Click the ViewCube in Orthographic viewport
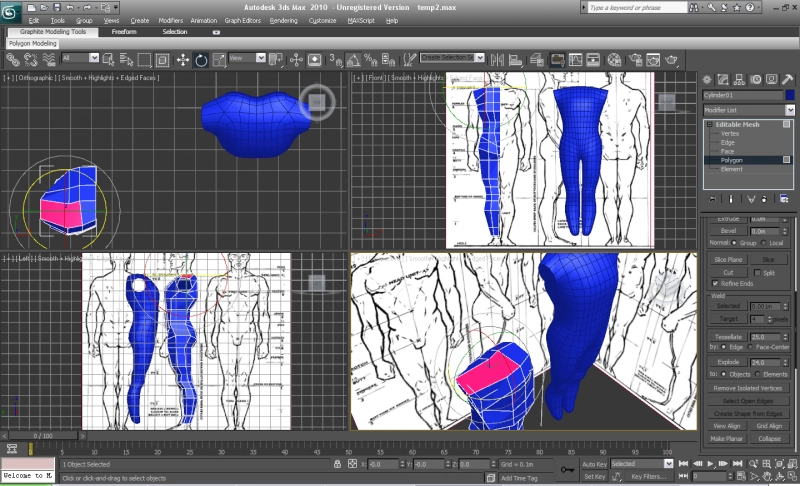Viewport: 800px width, 486px height. click(x=317, y=101)
